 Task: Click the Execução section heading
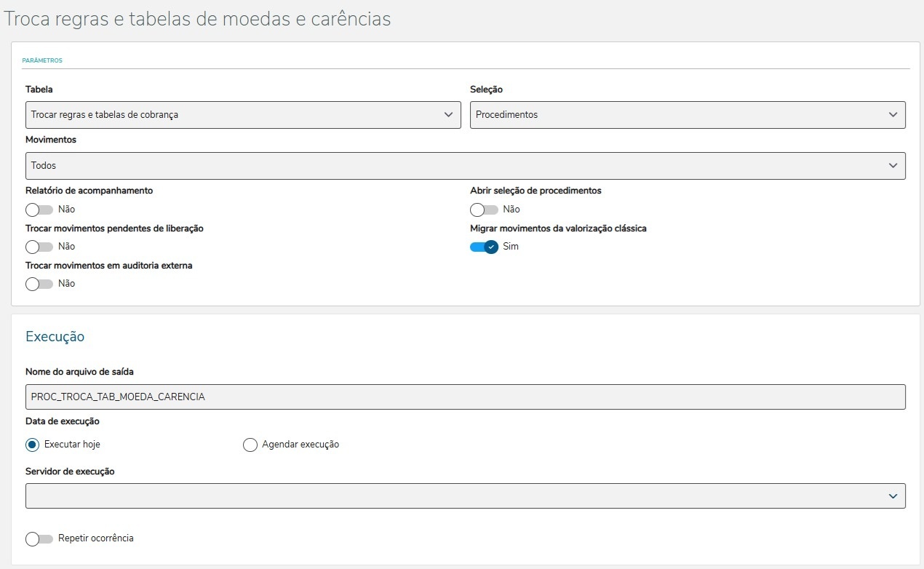(x=55, y=337)
